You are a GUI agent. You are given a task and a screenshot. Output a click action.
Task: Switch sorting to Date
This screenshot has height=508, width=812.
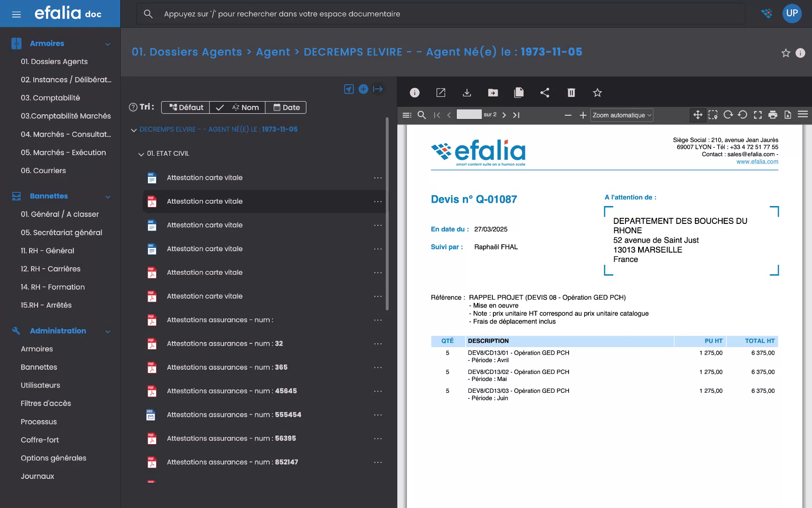tap(286, 107)
